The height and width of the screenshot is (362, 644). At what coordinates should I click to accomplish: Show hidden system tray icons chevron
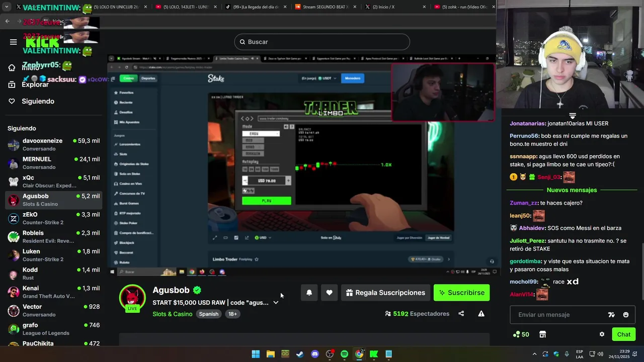[x=534, y=354]
